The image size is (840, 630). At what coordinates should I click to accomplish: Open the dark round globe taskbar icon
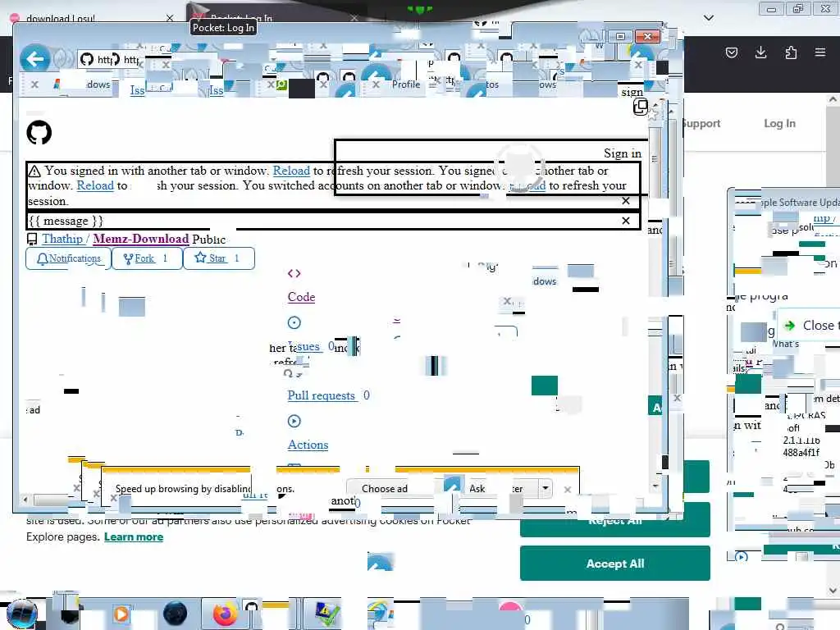pyautogui.click(x=176, y=614)
